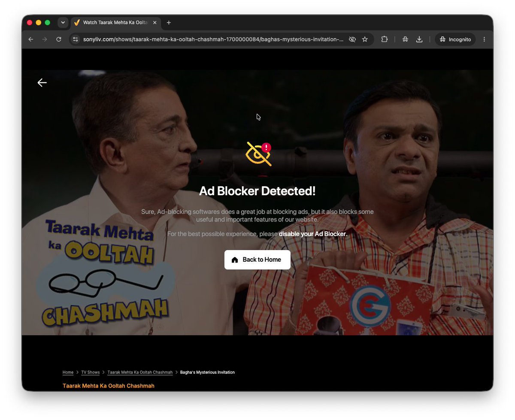Image resolution: width=515 pixels, height=420 pixels.
Task: Open a new tab with plus button
Action: (169, 23)
